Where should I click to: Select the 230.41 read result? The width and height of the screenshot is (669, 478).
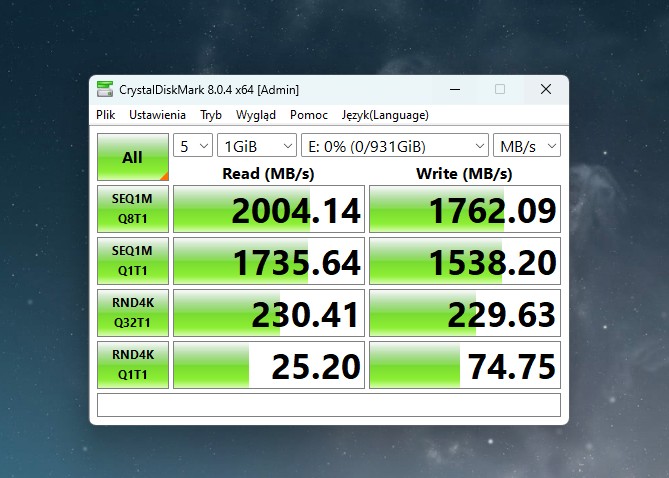tap(269, 313)
